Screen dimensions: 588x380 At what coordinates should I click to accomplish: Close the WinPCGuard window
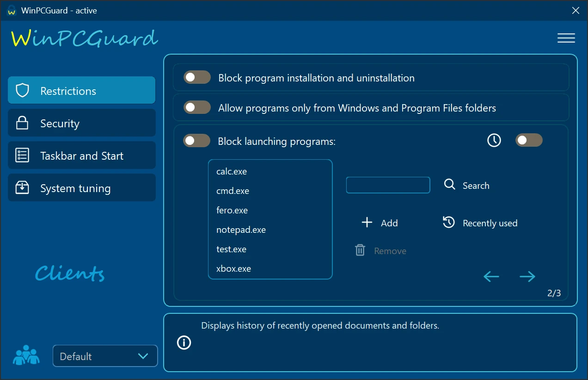point(576,10)
